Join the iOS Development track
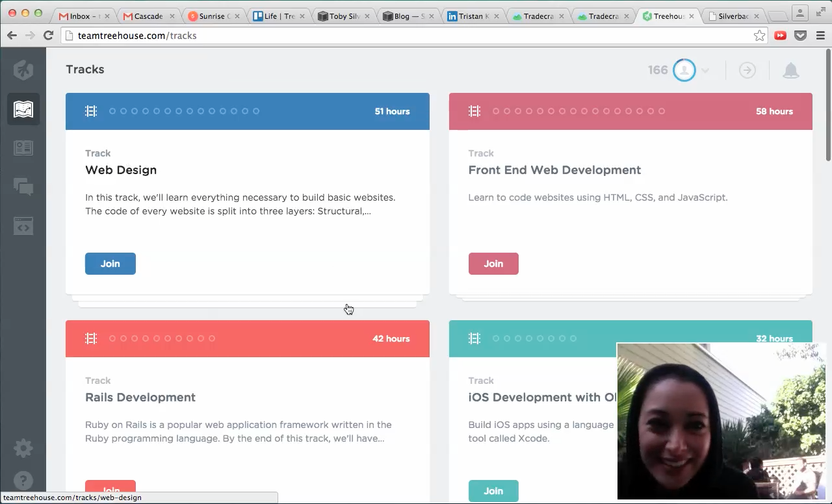The image size is (832, 504). pos(493,491)
